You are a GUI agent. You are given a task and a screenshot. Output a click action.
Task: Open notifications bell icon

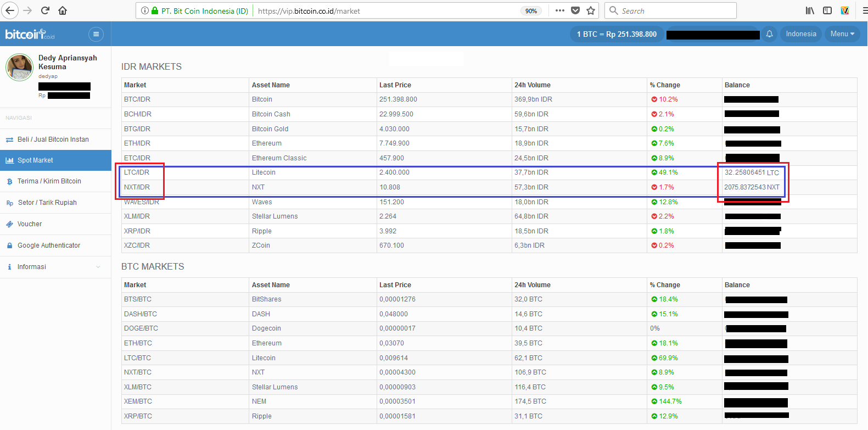(769, 34)
